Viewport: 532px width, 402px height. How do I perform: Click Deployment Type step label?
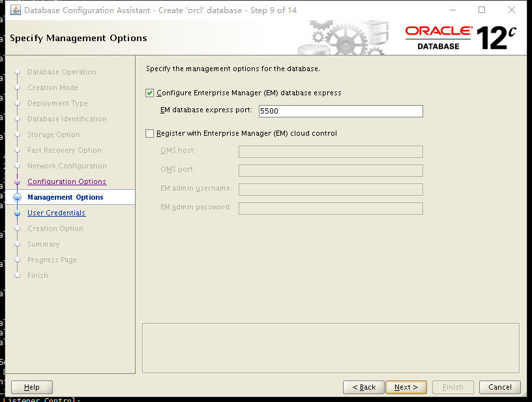[x=57, y=103]
